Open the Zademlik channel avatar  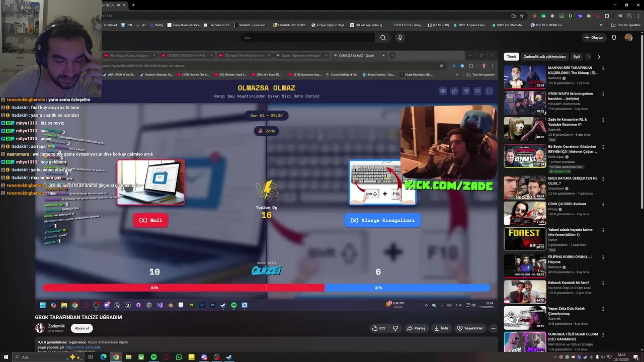point(40,328)
